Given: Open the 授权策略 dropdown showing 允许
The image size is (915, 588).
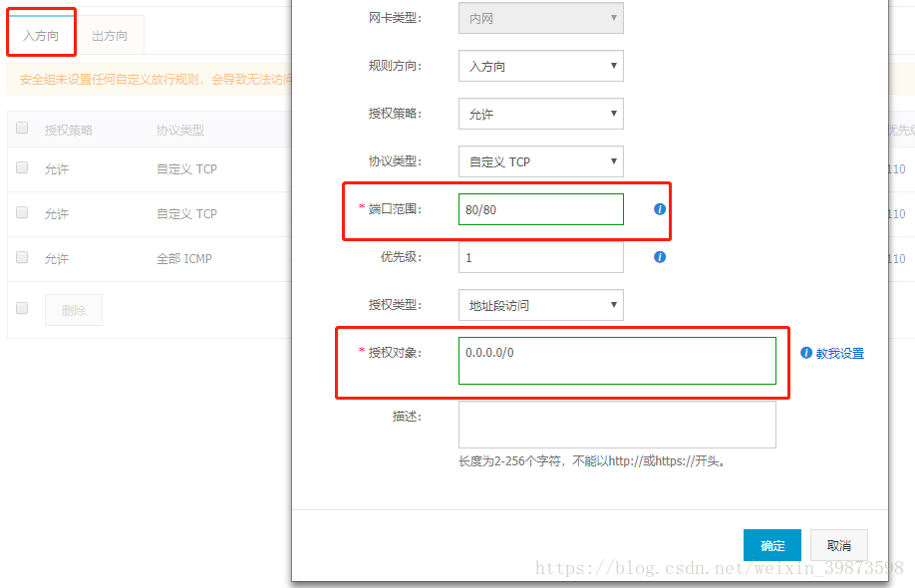Looking at the screenshot, I should click(541, 114).
